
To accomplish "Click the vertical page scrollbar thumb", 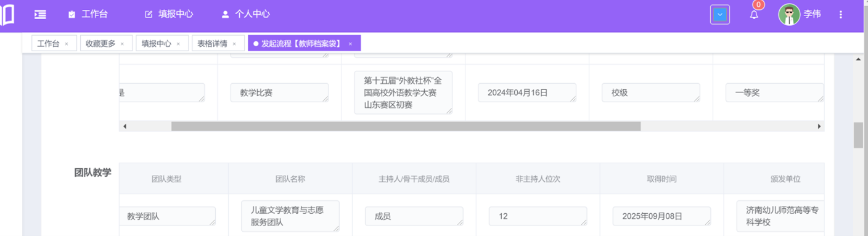I will tap(858, 135).
